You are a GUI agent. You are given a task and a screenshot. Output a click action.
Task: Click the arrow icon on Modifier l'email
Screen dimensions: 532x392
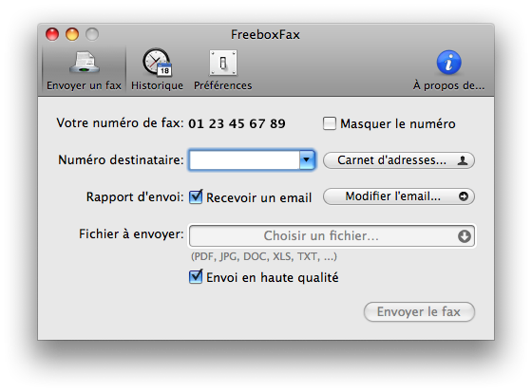click(464, 196)
